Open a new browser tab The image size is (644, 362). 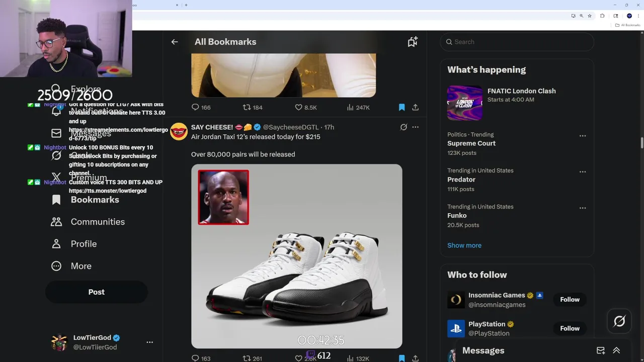point(186,5)
